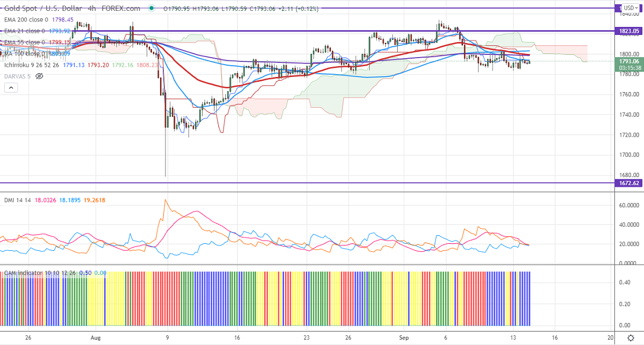Click Ichimoku value 1792.16
Image resolution: width=644 pixels, height=345 pixels.
(122, 65)
